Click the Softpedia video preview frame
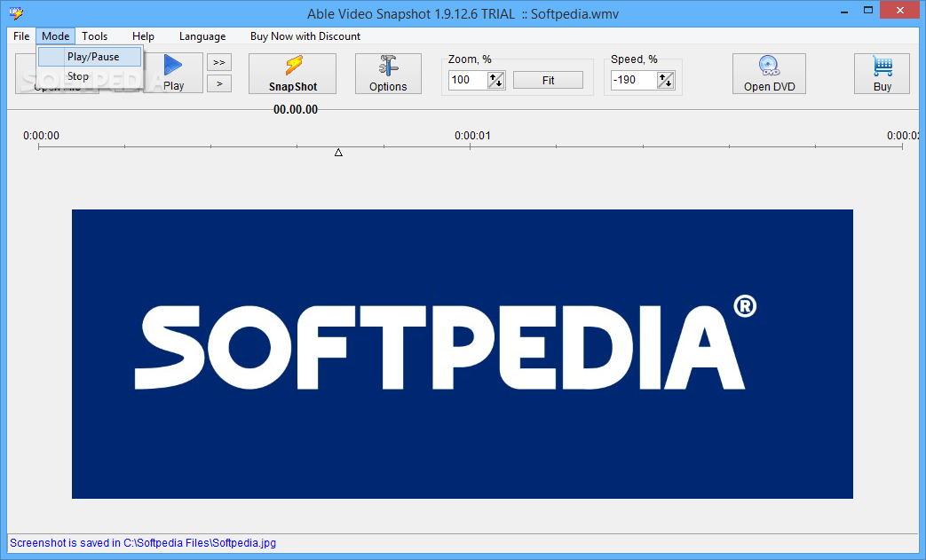This screenshot has height=560, width=926. click(463, 354)
